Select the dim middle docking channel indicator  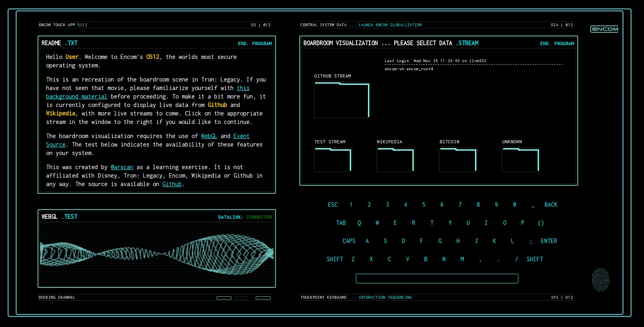point(241,298)
